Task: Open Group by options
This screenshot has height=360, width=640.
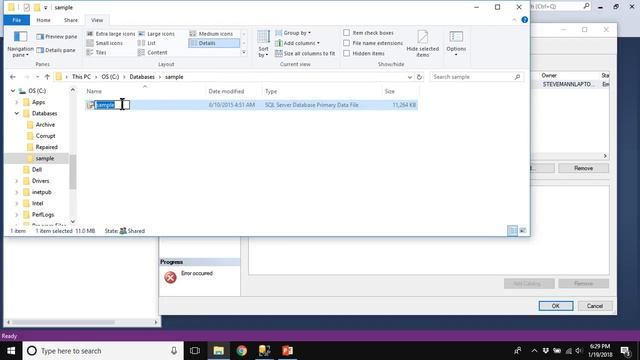Action: [x=293, y=33]
